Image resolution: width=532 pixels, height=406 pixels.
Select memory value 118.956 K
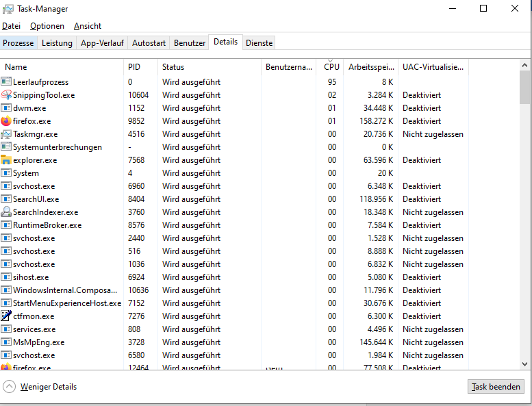[x=377, y=199]
